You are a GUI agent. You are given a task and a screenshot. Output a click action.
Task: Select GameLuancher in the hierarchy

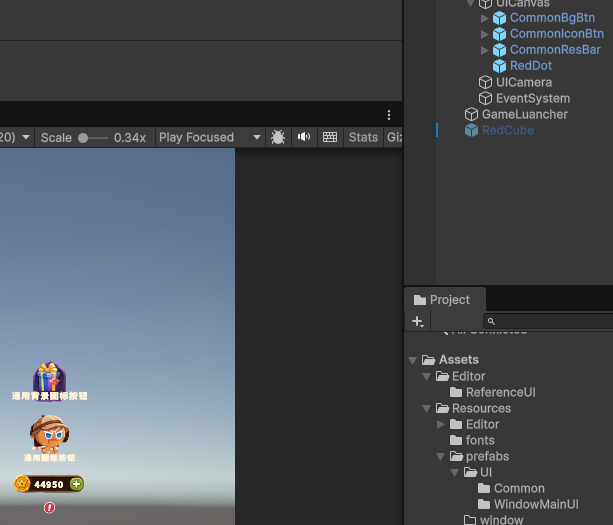pyautogui.click(x=525, y=115)
